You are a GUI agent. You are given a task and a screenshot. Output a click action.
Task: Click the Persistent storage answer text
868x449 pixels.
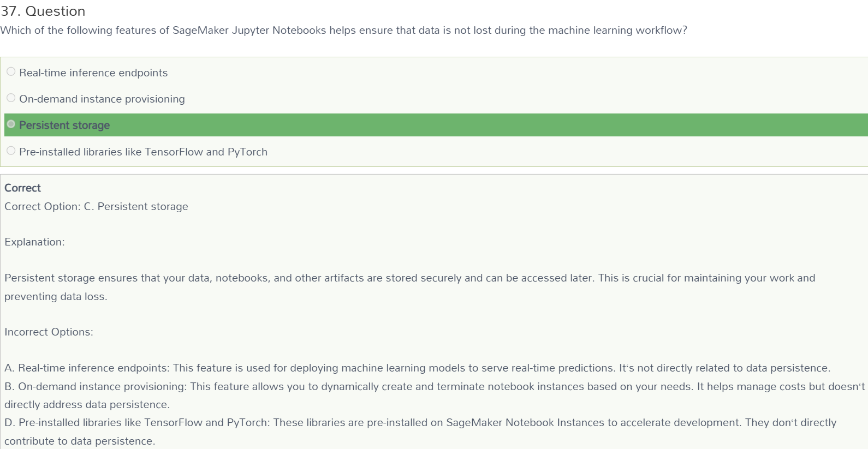tap(64, 125)
